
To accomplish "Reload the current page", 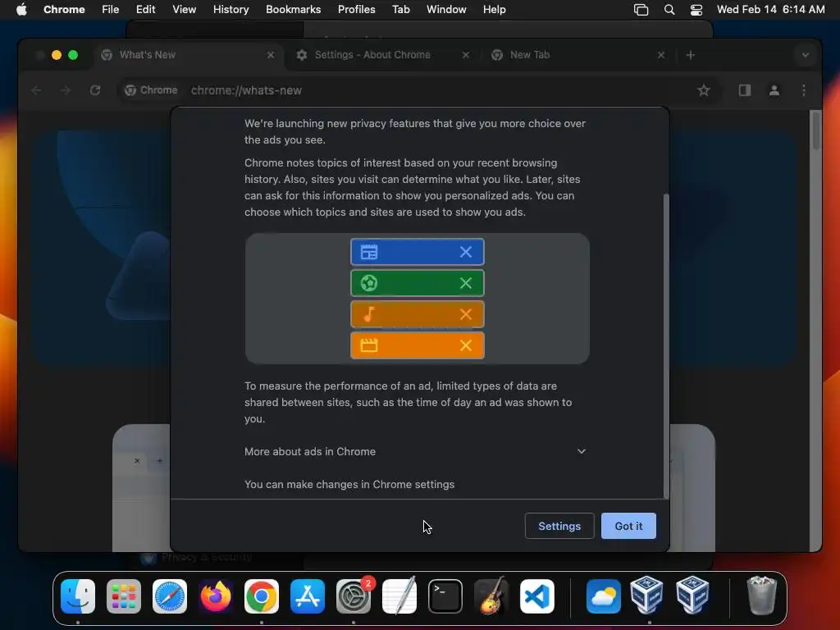I will pyautogui.click(x=95, y=90).
